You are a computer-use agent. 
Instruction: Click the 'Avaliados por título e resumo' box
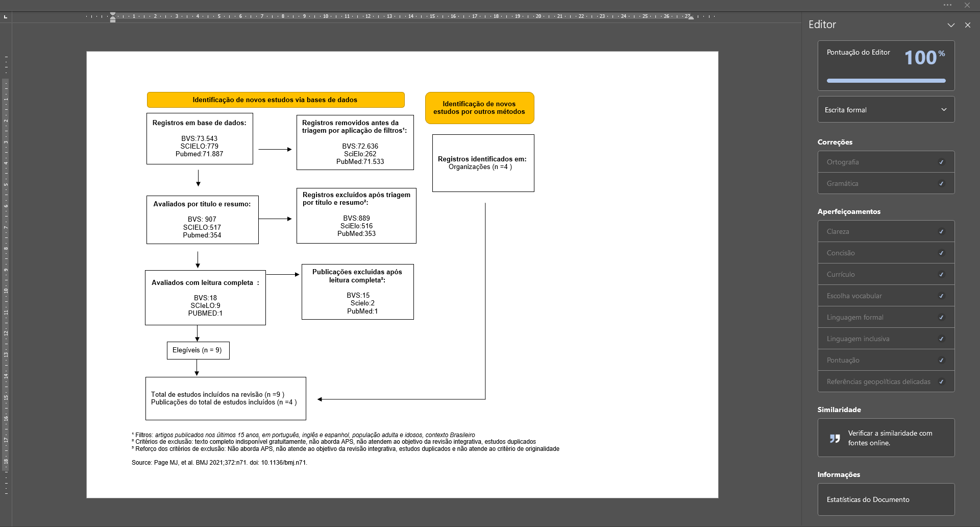tap(202, 220)
